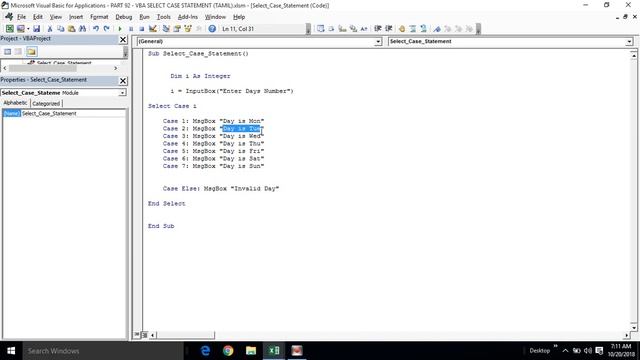The image size is (640, 360).
Task: Redo the last undone action
Action: (x=107, y=29)
